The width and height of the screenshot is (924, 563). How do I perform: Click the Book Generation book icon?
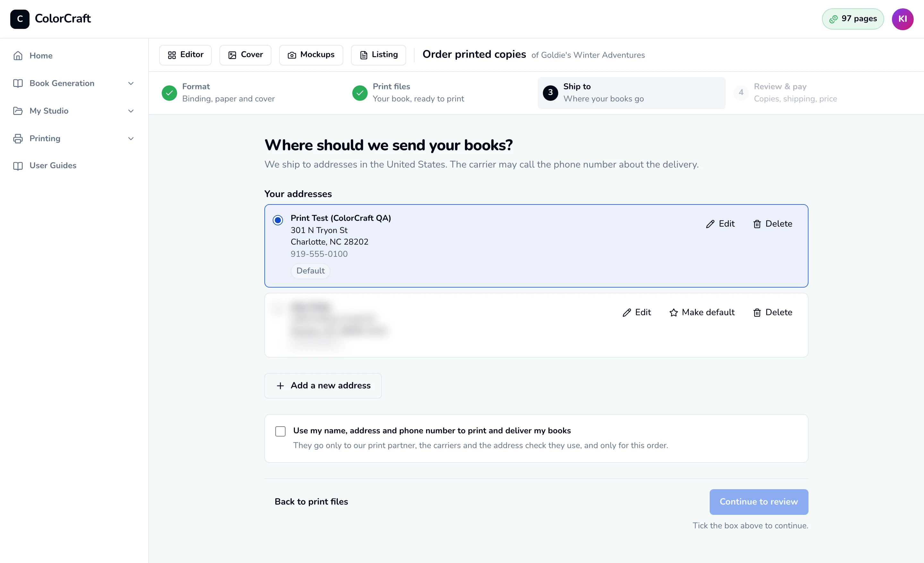point(18,83)
